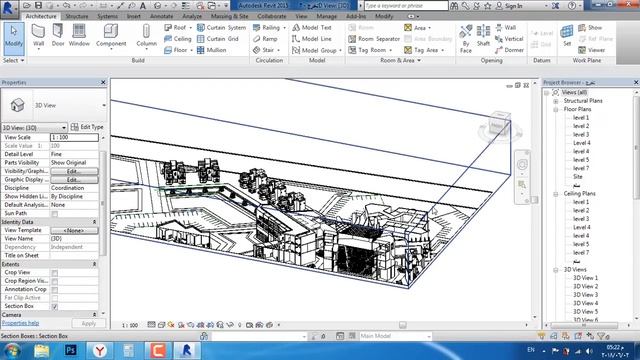
Task: Select the Stair tool
Action: coord(266,50)
